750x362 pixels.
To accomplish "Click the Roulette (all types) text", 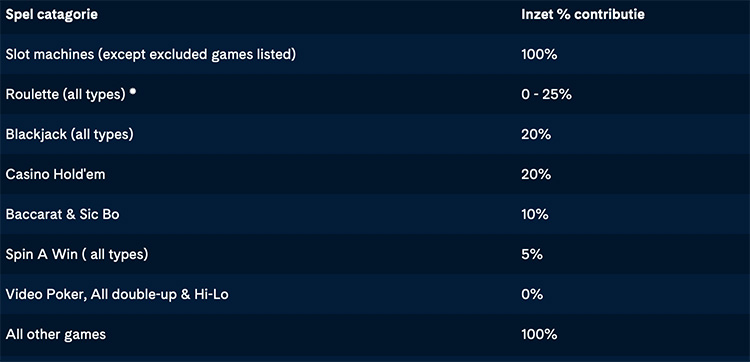I will pos(66,95).
